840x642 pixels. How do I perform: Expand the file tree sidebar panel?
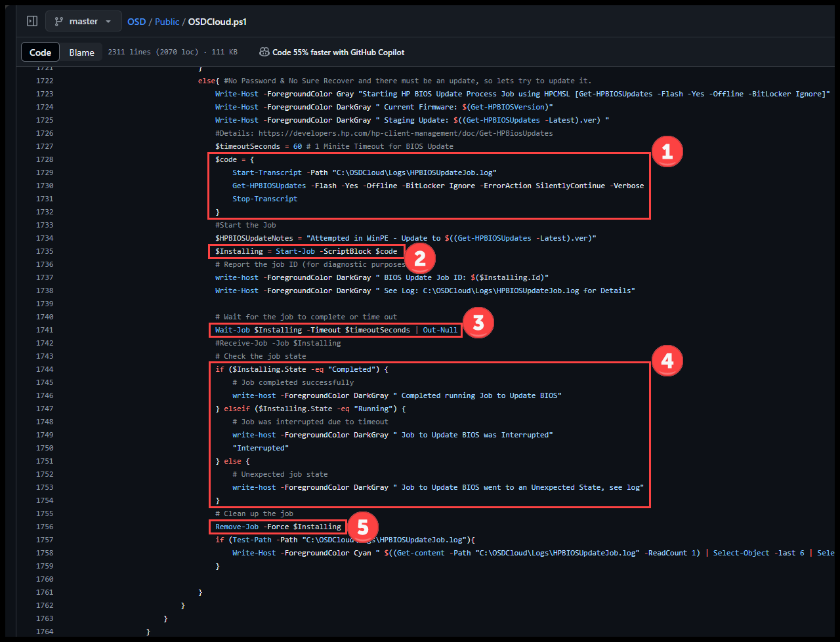point(32,22)
